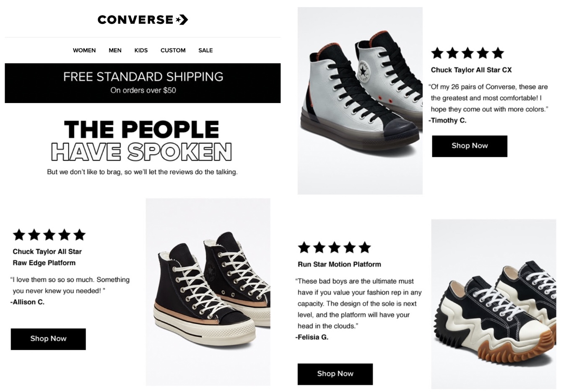Click the Chuck Taylor All Star Raw Edge Platform title

coord(47,257)
